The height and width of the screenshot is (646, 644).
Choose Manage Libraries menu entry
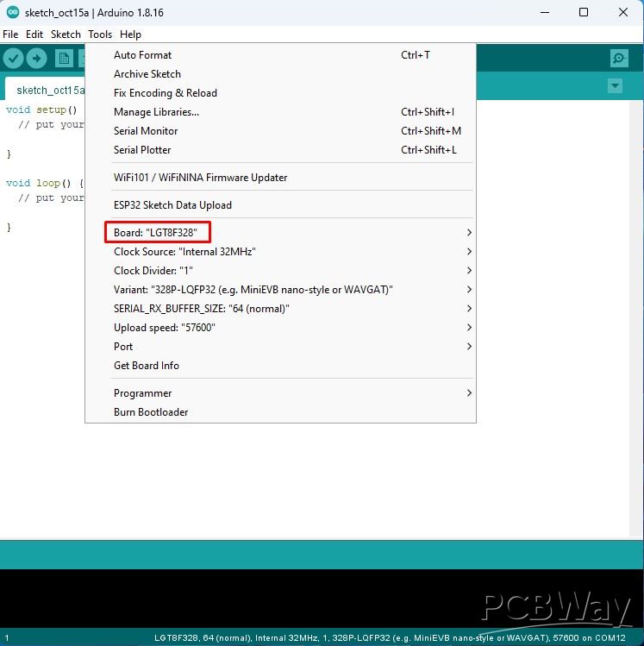[x=156, y=112]
